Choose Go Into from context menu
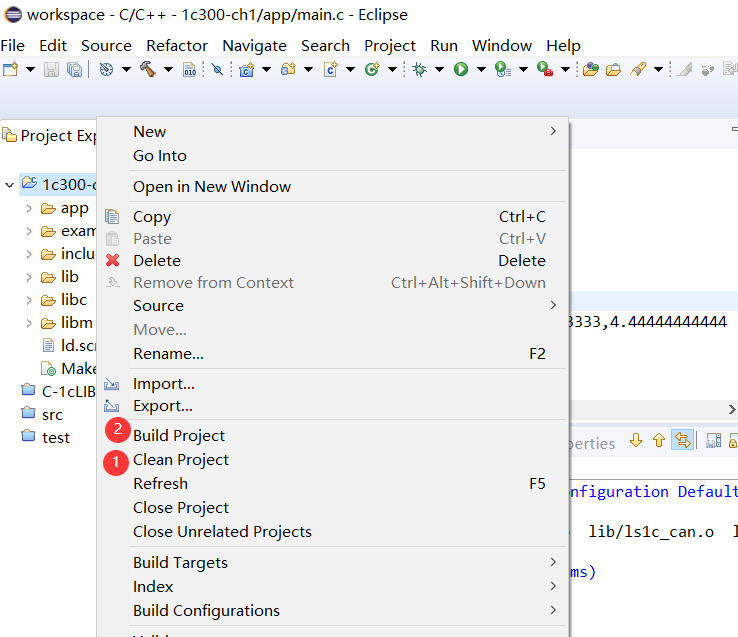This screenshot has width=738, height=637. [333, 155]
